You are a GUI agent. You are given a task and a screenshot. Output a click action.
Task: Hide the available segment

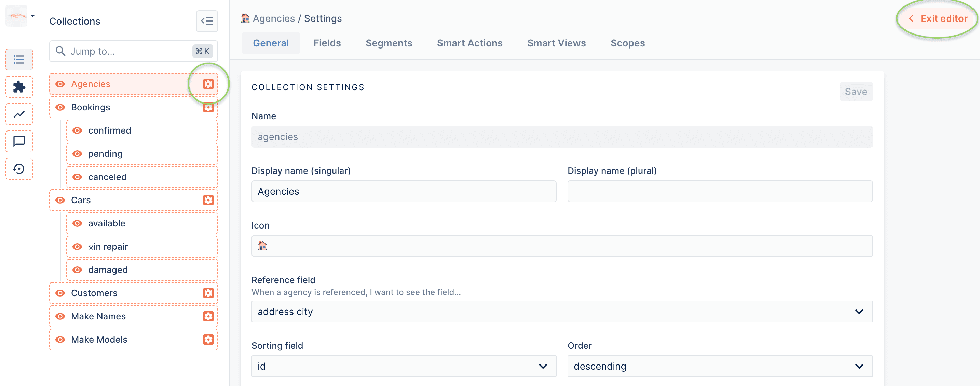[77, 223]
